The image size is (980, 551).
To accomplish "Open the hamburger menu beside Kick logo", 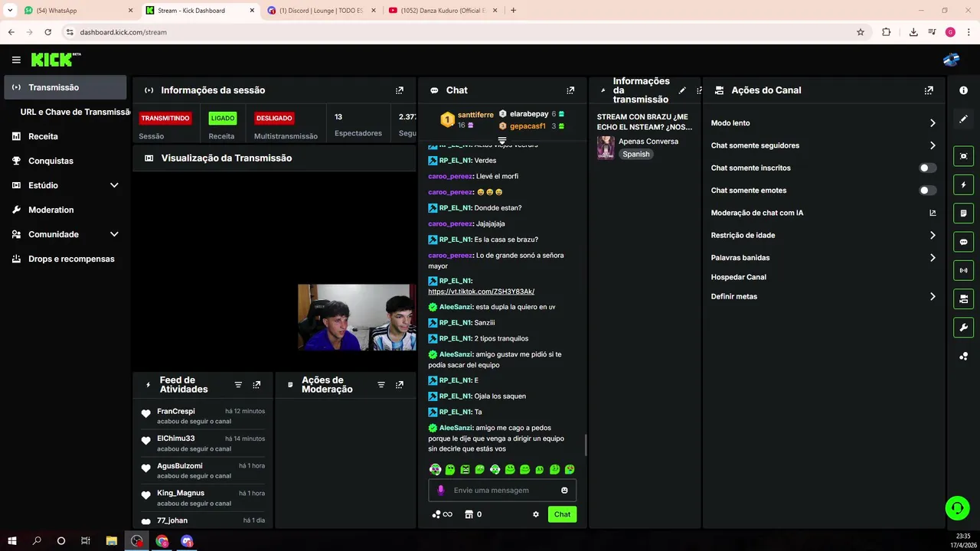I will pyautogui.click(x=16, y=60).
